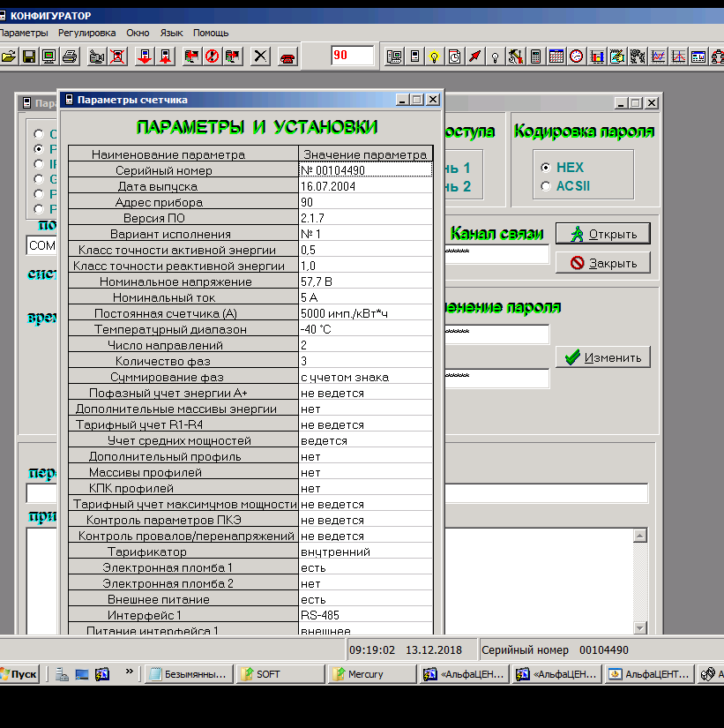724x728 pixels.
Task: Click the red telephone toolbar icon
Action: pos(287,56)
